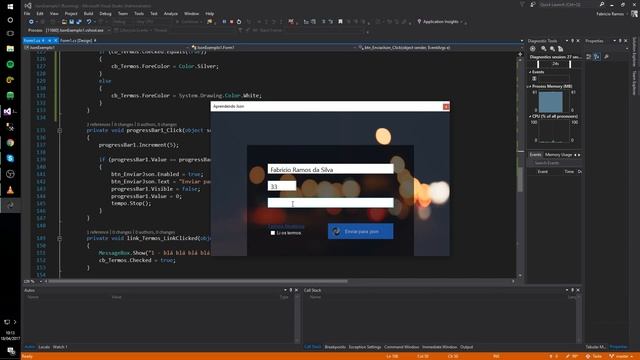
Task: Collapse the progressBar1_Click method outline
Action: 60,131
